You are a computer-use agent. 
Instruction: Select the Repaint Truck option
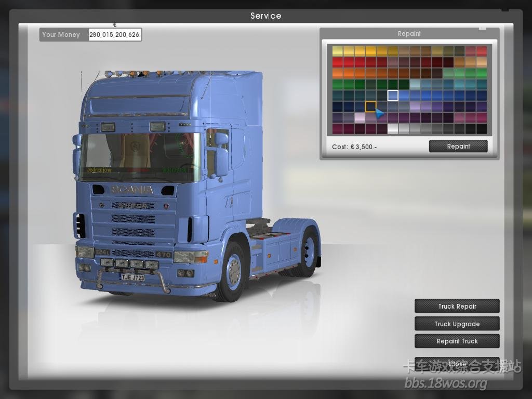[457, 341]
